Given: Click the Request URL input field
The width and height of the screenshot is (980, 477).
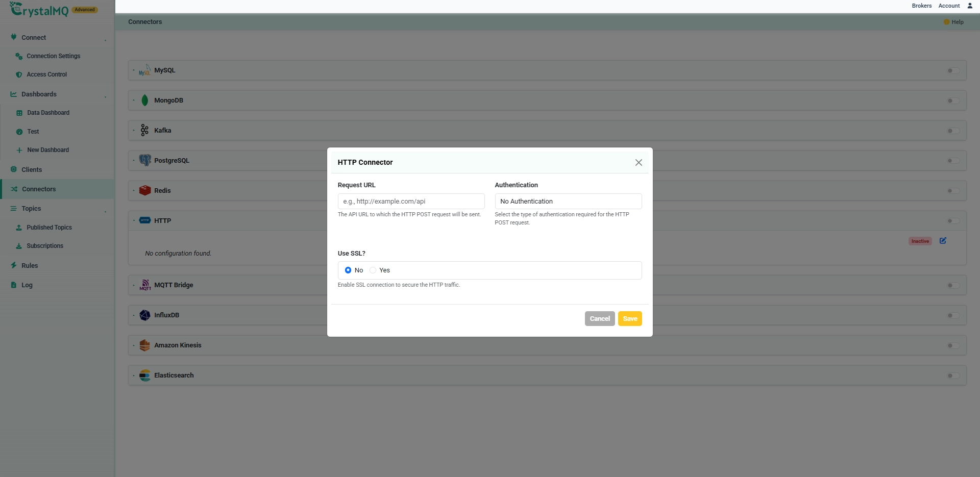Looking at the screenshot, I should (411, 202).
